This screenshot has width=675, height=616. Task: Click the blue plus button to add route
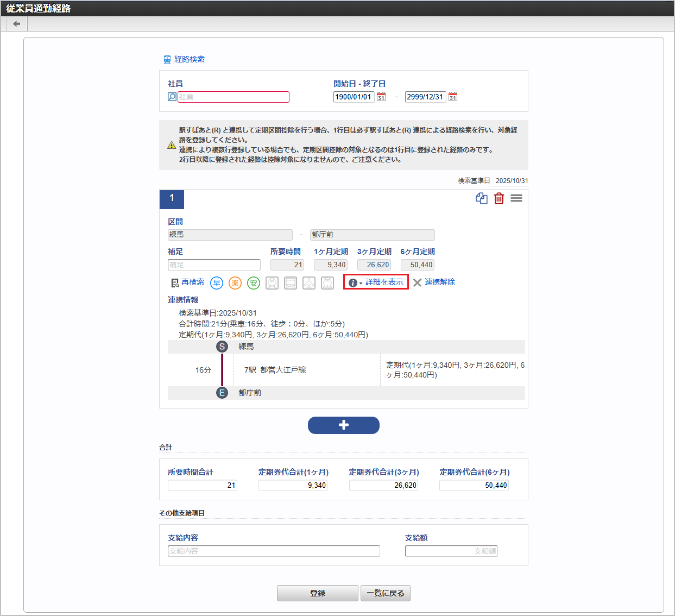tap(343, 425)
